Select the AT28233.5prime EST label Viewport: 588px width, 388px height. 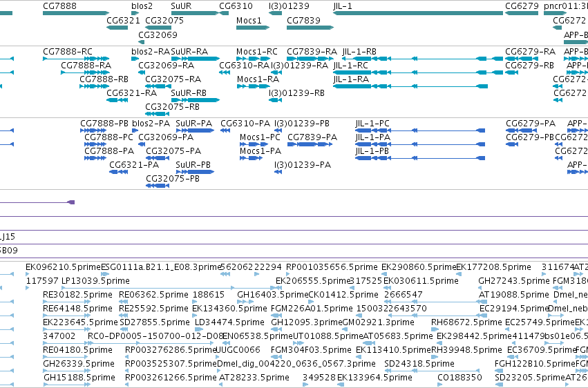point(254,378)
